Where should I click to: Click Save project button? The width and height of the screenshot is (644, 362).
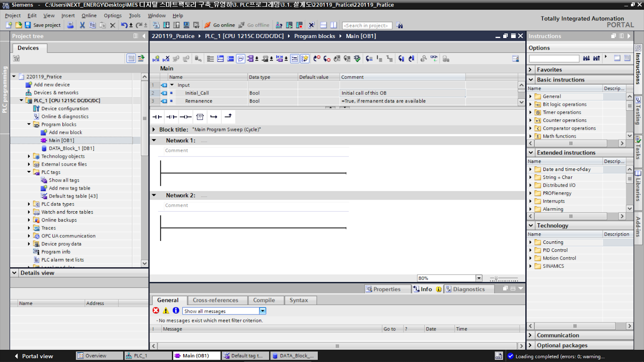pyautogui.click(x=43, y=25)
